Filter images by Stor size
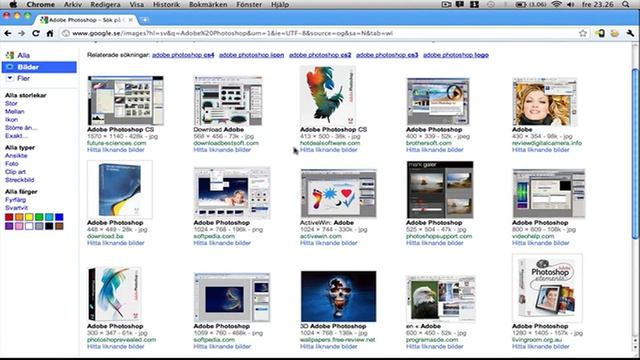The width and height of the screenshot is (640, 360). [11, 103]
